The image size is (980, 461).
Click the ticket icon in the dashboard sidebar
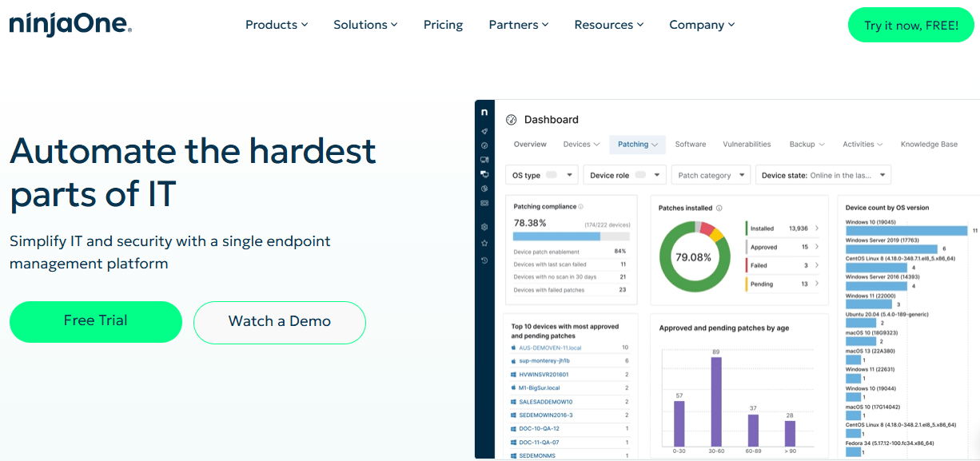click(x=484, y=203)
